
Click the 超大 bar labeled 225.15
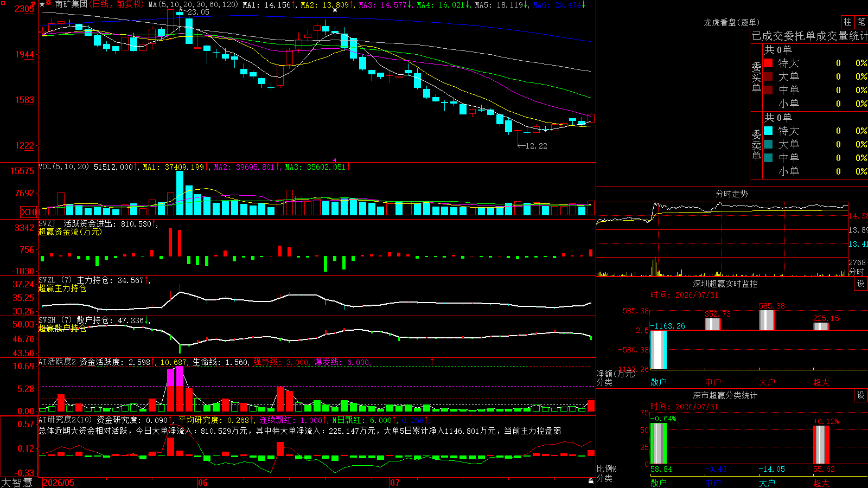821,326
